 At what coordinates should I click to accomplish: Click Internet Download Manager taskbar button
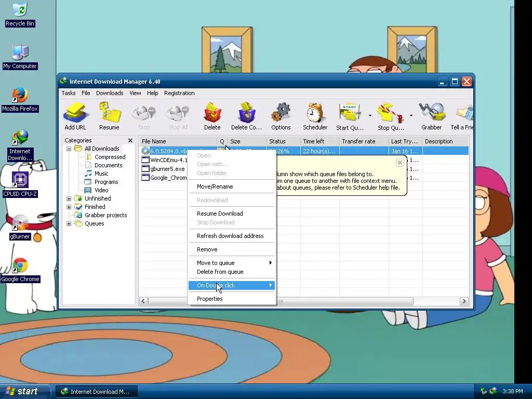96,392
